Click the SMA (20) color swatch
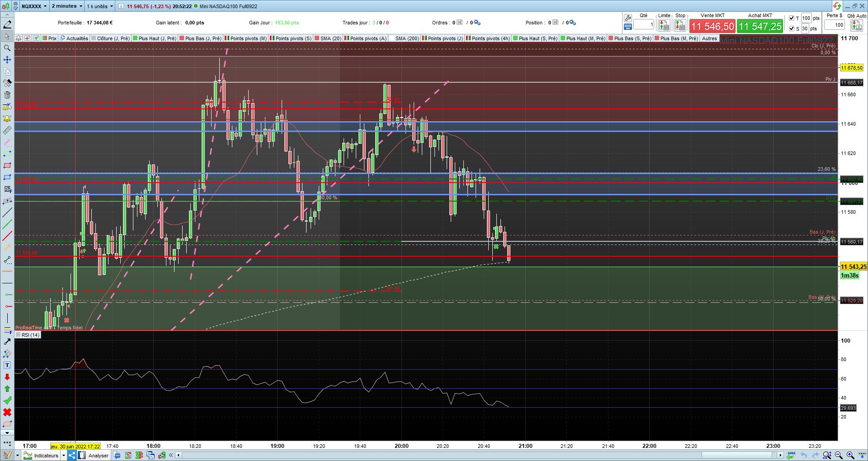Viewport: 868px width, 461px height. tap(317, 38)
